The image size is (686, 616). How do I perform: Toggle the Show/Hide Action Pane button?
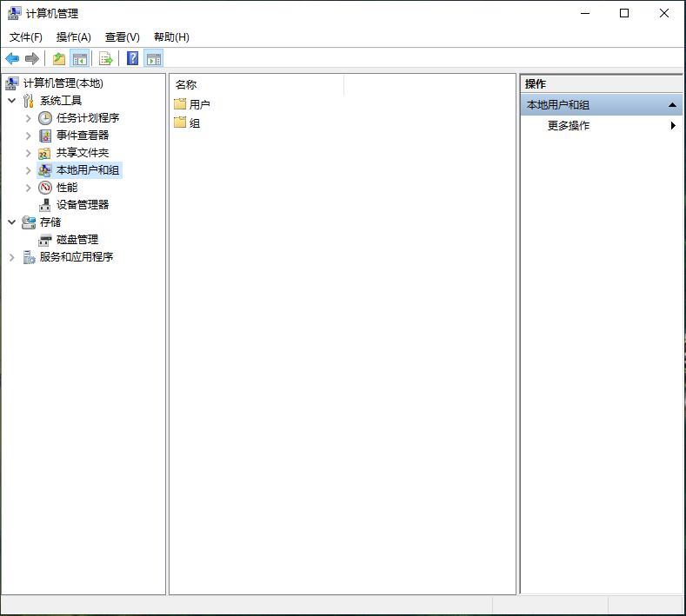154,58
